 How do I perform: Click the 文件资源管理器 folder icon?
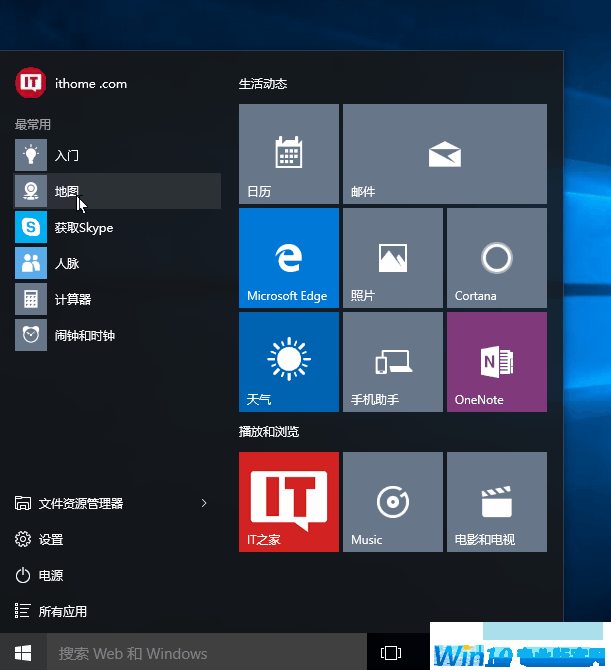point(23,503)
